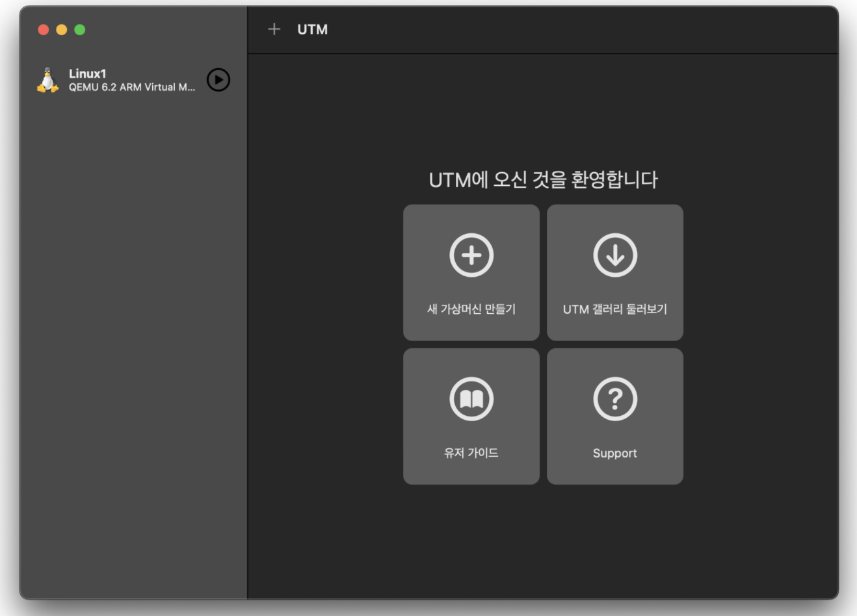The height and width of the screenshot is (616, 857).
Task: Open the Support card
Action: 615,417
